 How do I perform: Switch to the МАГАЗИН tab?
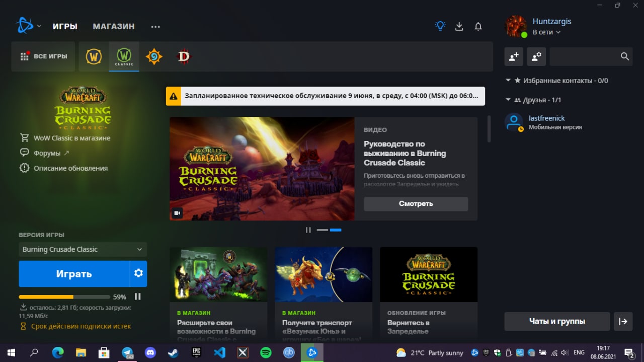coord(114,26)
